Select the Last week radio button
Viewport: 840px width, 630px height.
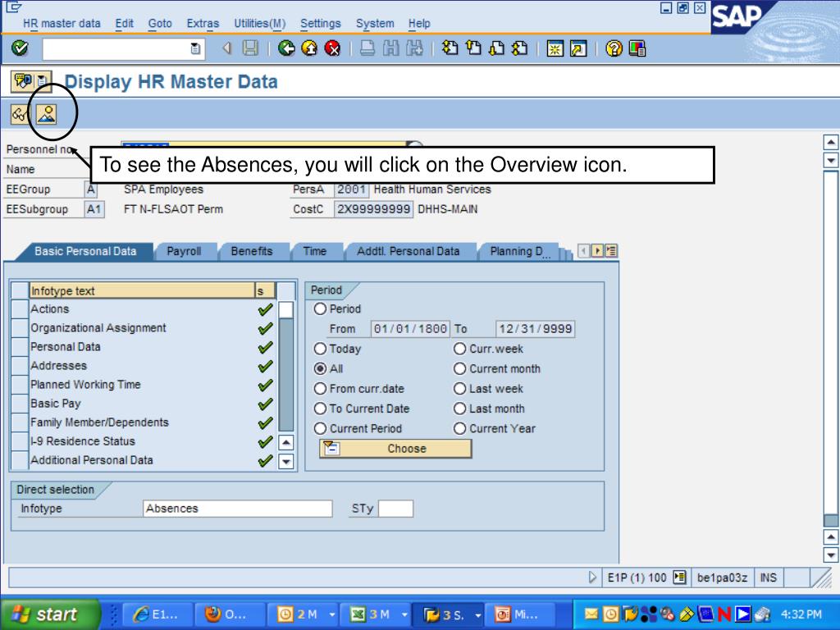click(459, 388)
